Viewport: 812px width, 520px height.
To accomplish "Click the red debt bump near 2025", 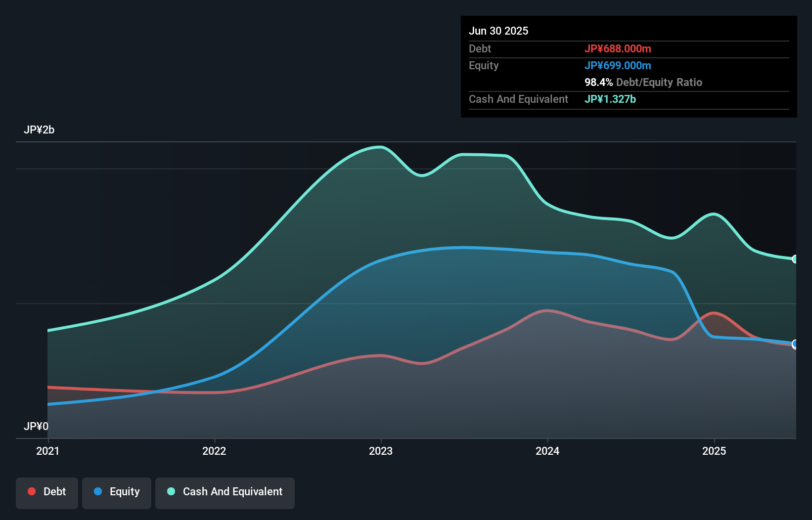I will 713,313.
